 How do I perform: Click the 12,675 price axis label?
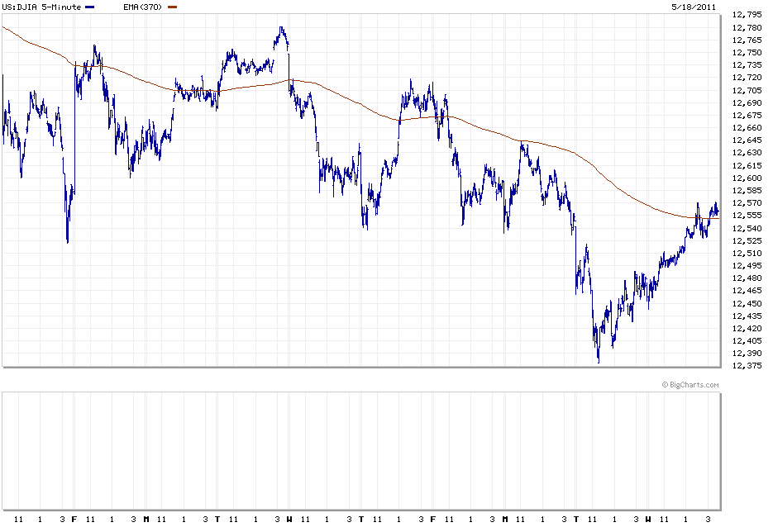coord(747,116)
